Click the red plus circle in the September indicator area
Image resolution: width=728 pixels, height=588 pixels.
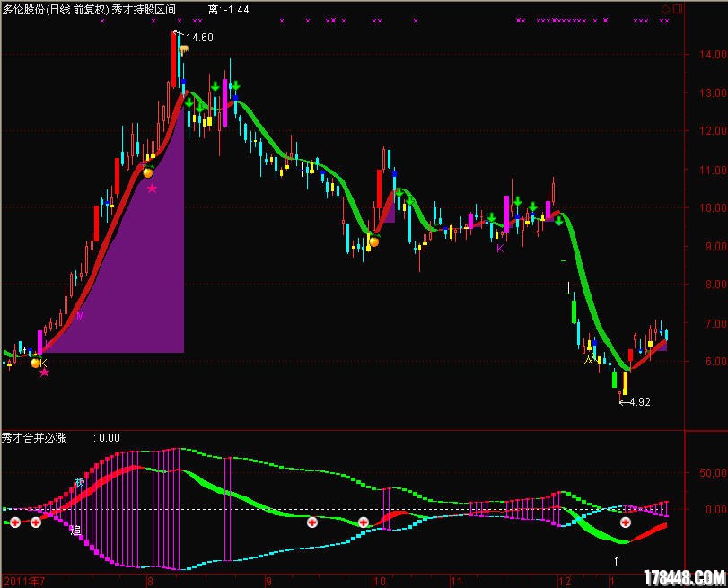tap(312, 522)
